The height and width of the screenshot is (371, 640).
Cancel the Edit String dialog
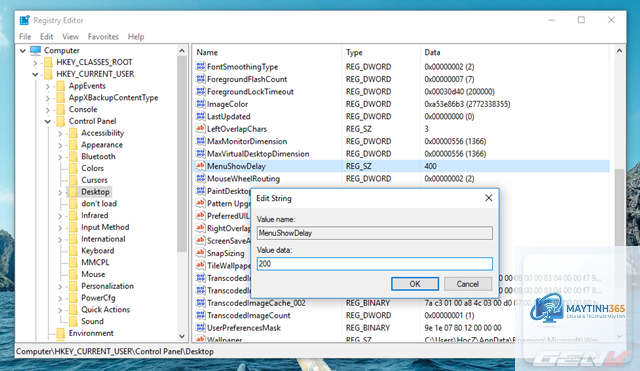[467, 284]
